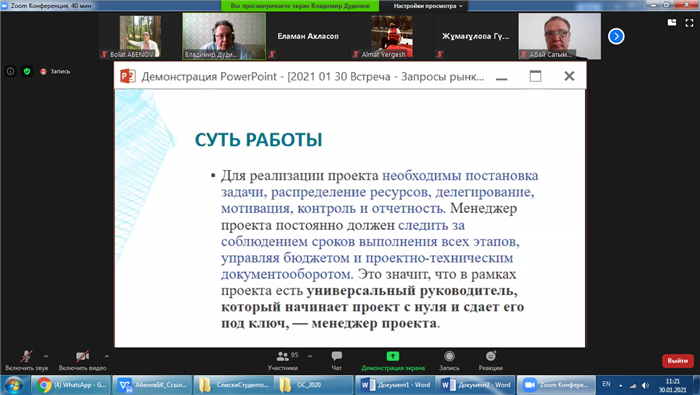Image resolution: width=700 pixels, height=395 pixels.
Task: Expand video options arrow next to camera
Action: 107,356
